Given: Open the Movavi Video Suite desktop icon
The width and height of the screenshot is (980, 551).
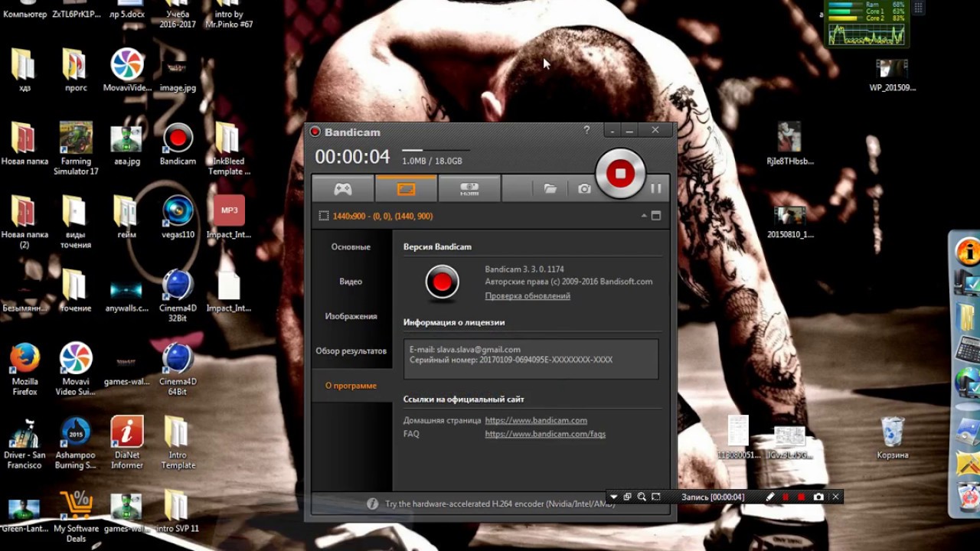Looking at the screenshot, I should (76, 370).
